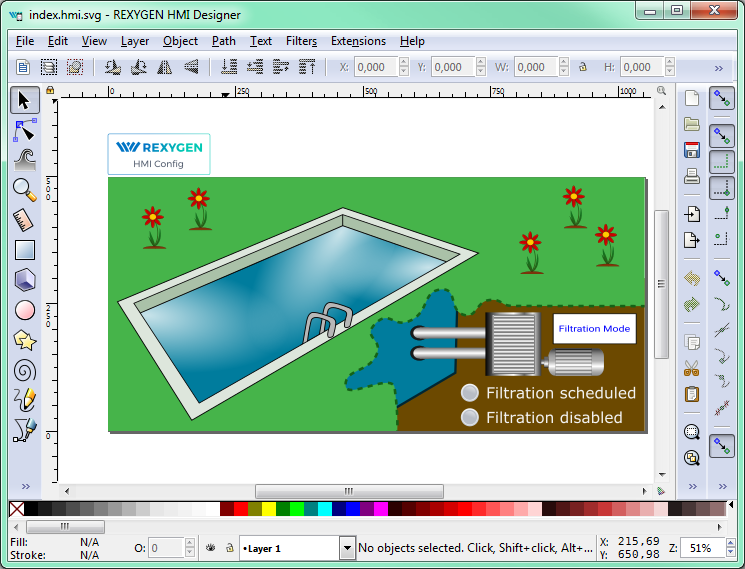Open the File menu
Viewport: 745px width, 569px height.
click(x=25, y=41)
